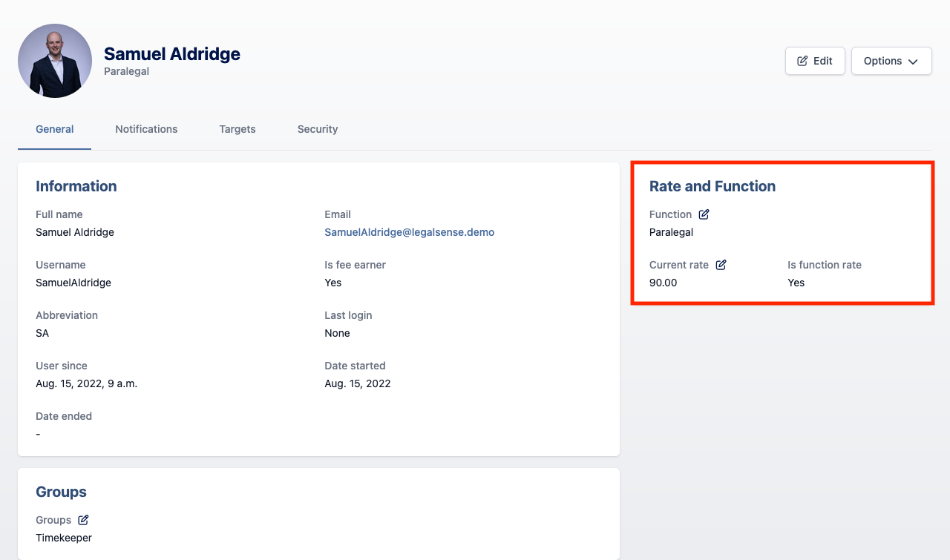950x560 pixels.
Task: Open the Options dropdown menu
Action: (891, 61)
